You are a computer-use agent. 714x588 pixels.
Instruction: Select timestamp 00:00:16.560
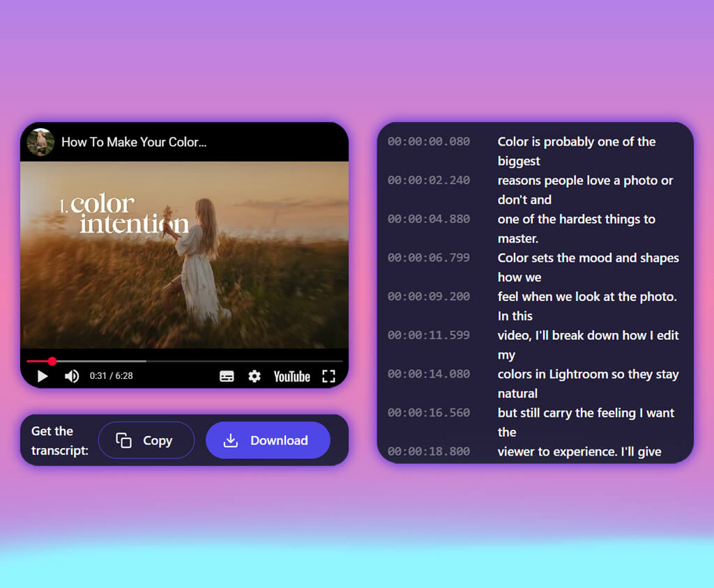pyautogui.click(x=429, y=412)
